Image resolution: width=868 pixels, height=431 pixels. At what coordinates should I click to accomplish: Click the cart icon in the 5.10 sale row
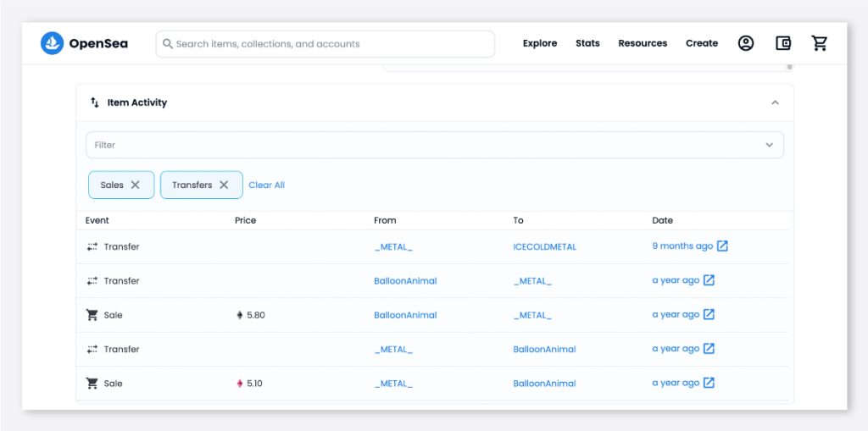coord(92,383)
